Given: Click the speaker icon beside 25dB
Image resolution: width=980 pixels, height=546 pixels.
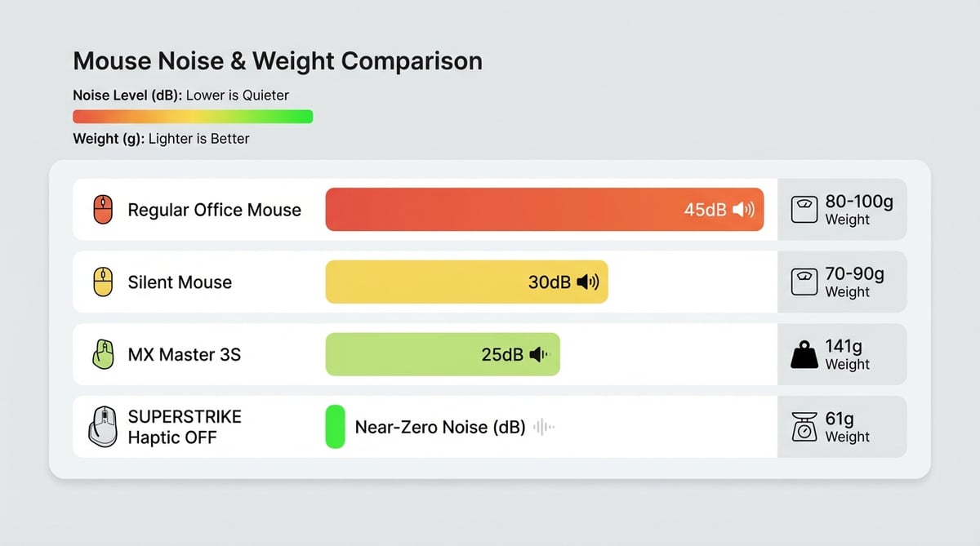Looking at the screenshot, I should coord(540,355).
